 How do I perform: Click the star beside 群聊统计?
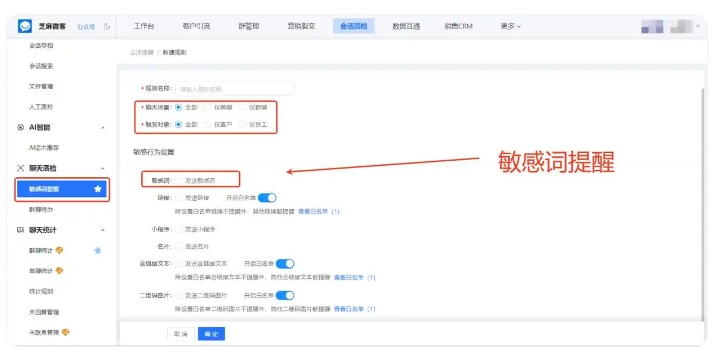pyautogui.click(x=97, y=250)
